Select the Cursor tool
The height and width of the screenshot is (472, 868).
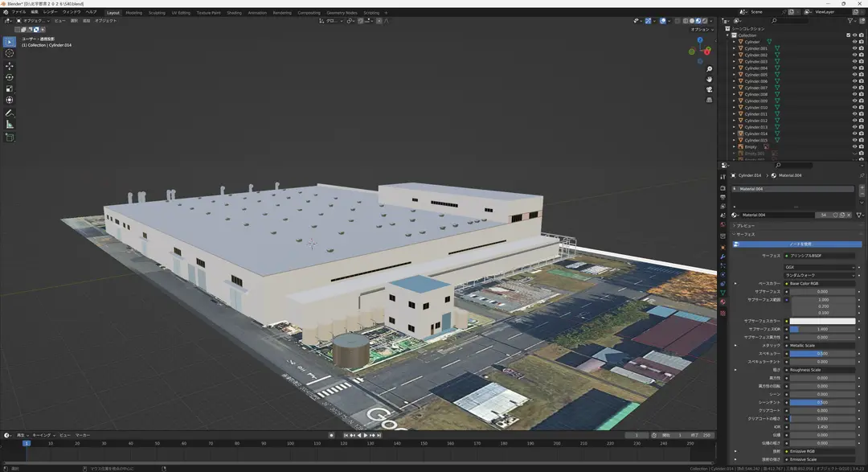coord(10,53)
